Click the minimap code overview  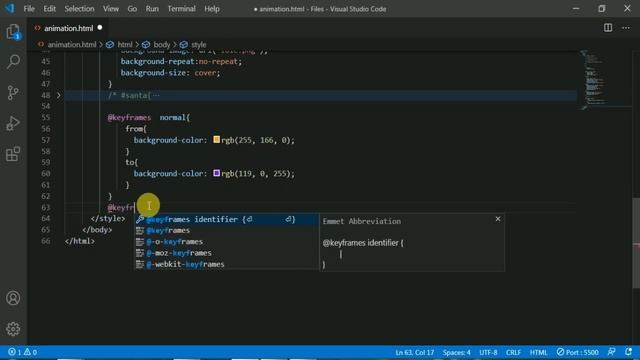point(594,80)
